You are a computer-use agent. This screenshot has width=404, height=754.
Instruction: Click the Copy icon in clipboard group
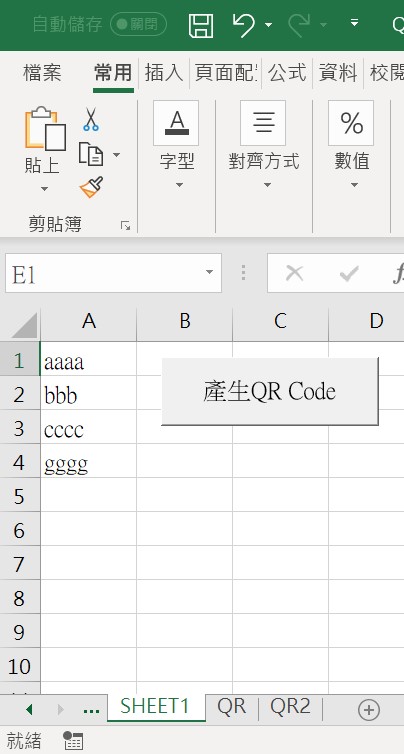click(x=91, y=154)
